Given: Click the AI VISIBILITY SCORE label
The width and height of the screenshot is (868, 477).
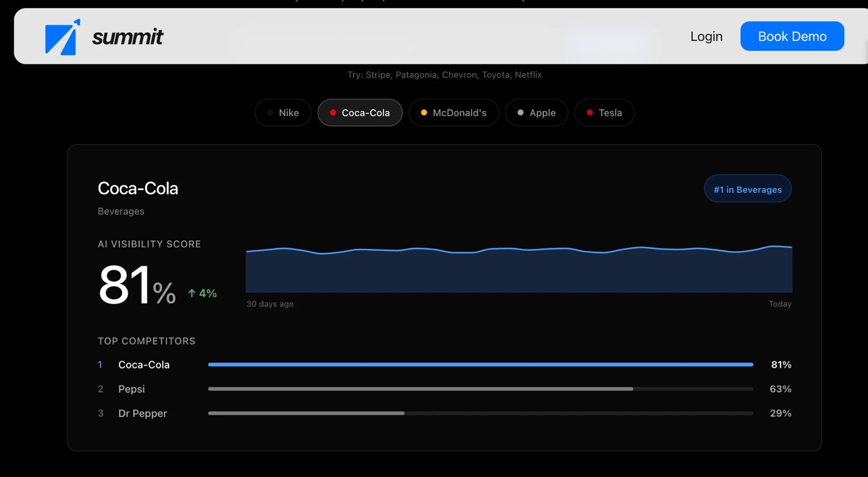Looking at the screenshot, I should click(x=149, y=244).
